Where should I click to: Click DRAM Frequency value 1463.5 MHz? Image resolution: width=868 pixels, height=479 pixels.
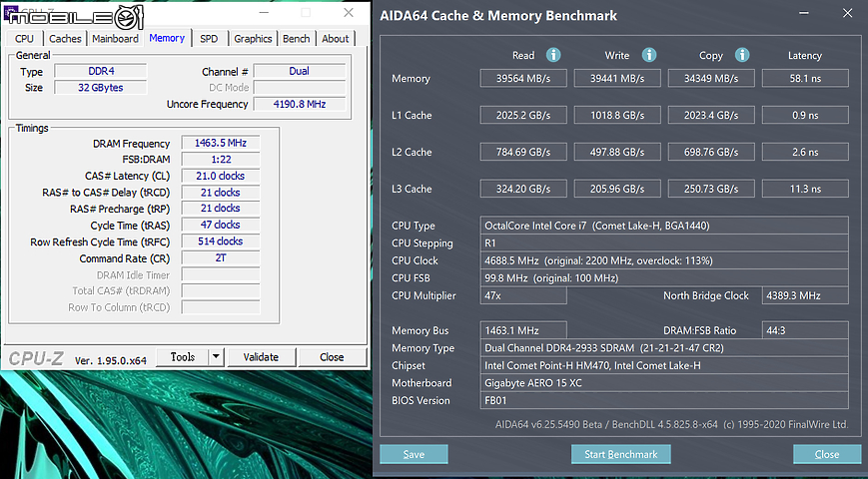click(221, 143)
